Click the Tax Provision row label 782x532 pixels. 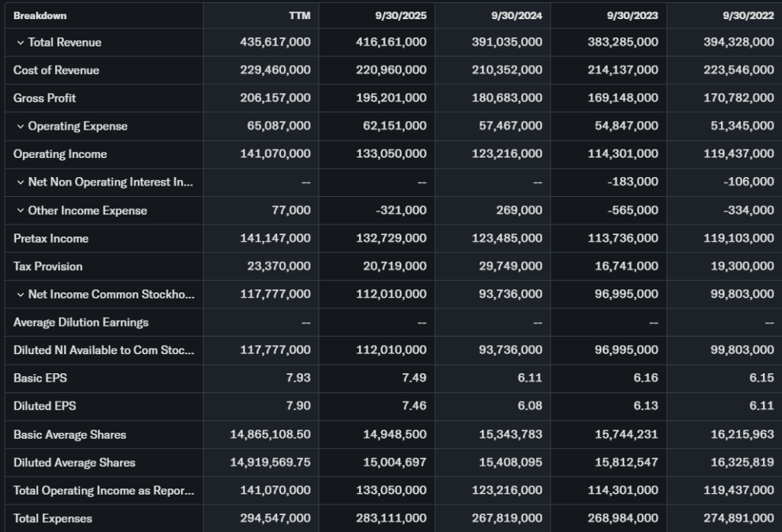pyautogui.click(x=48, y=266)
